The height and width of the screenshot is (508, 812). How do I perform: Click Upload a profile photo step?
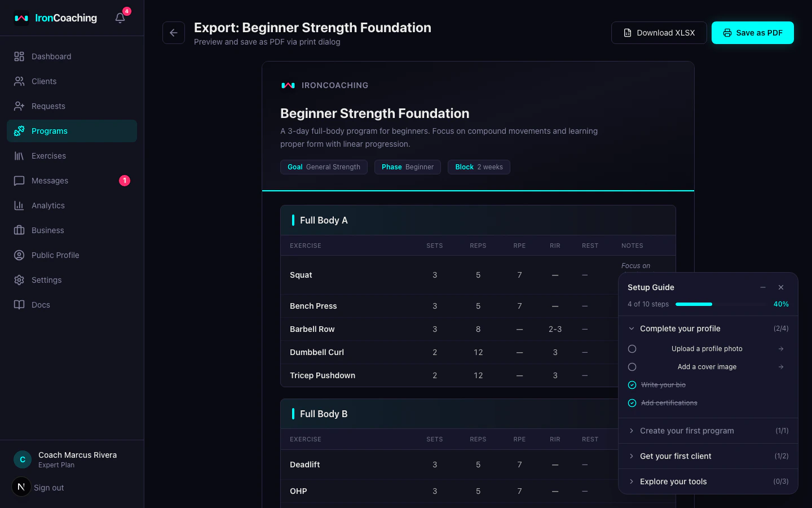(x=707, y=349)
